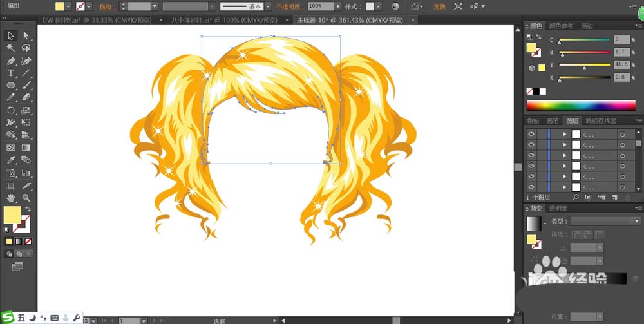
Task: Select the Eraser tool
Action: (26, 98)
